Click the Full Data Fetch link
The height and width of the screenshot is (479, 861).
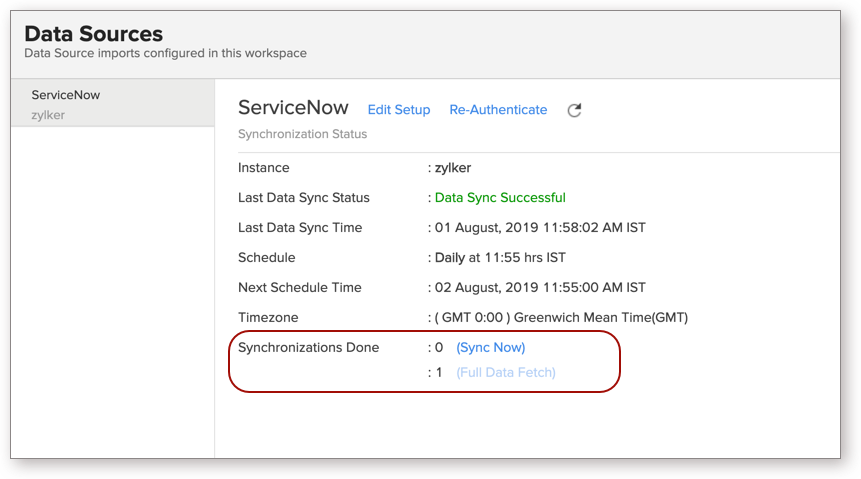tap(506, 372)
